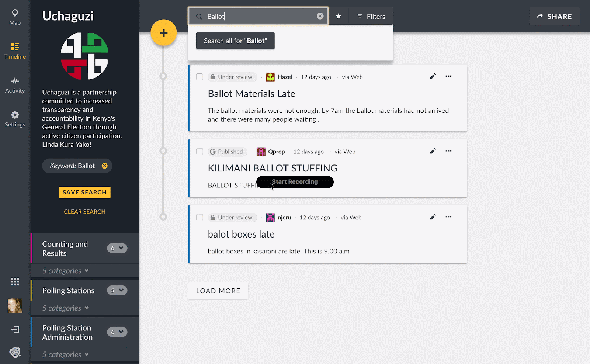Viewport: 590px width, 364px height.
Task: Edit the KILIMANI BALLOT STUFFING post
Action: click(433, 151)
